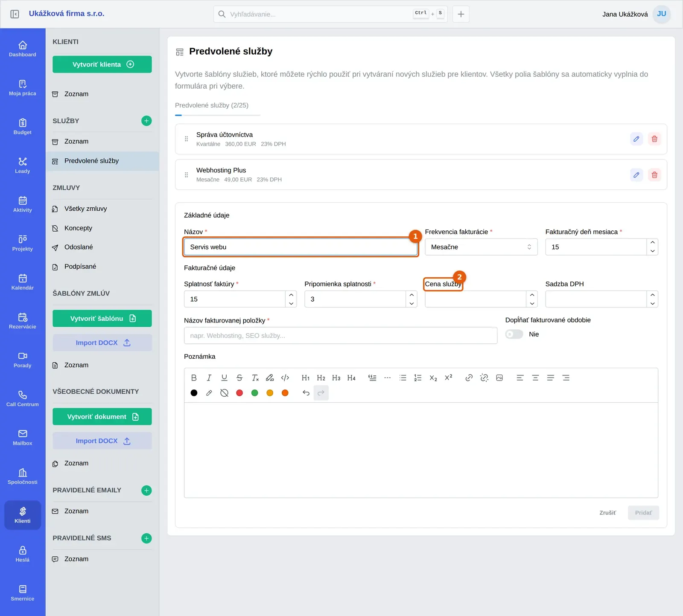Toggle Dopĺňať fakturované obdobie switch
This screenshot has height=616, width=683.
pyautogui.click(x=514, y=334)
